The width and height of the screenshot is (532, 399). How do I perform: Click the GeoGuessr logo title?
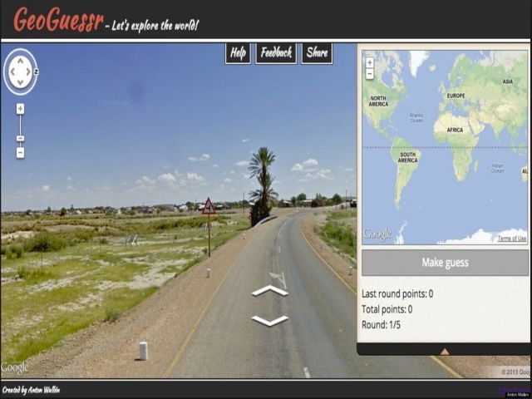[58, 19]
